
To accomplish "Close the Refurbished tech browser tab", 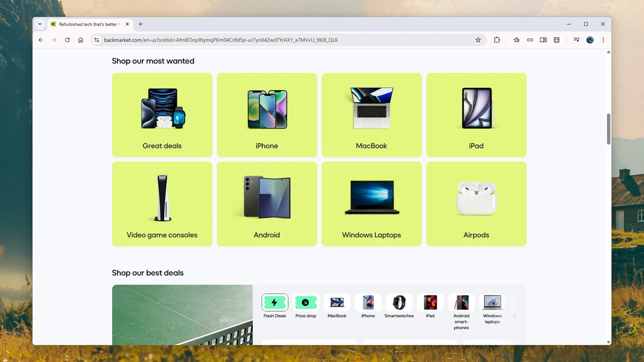I will (x=127, y=24).
